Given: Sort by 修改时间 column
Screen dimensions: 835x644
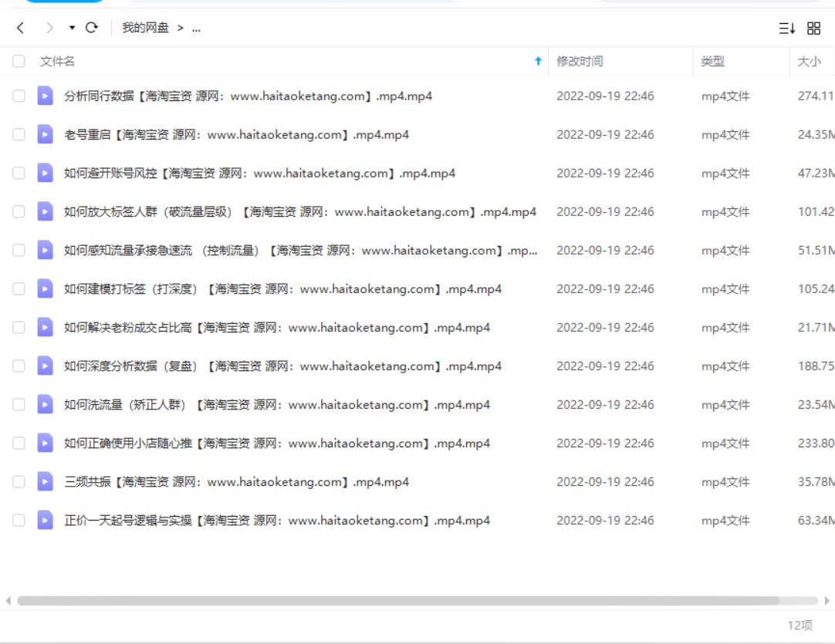Looking at the screenshot, I should click(x=580, y=62).
